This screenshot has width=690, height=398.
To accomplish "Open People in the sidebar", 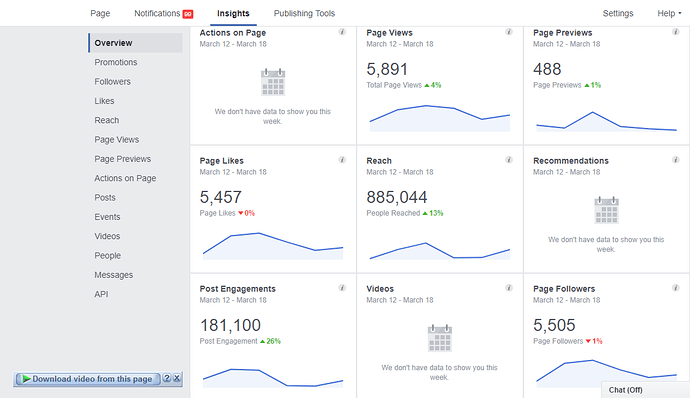I will pos(107,256).
